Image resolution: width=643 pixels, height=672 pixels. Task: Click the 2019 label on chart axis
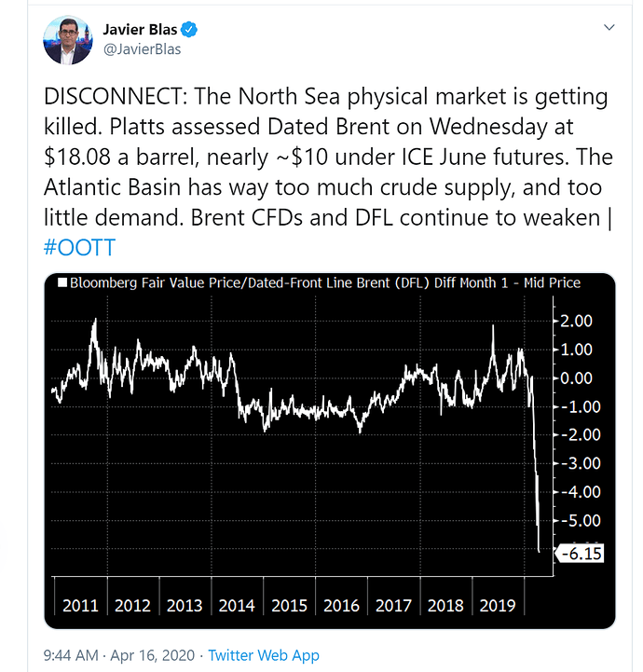click(498, 606)
